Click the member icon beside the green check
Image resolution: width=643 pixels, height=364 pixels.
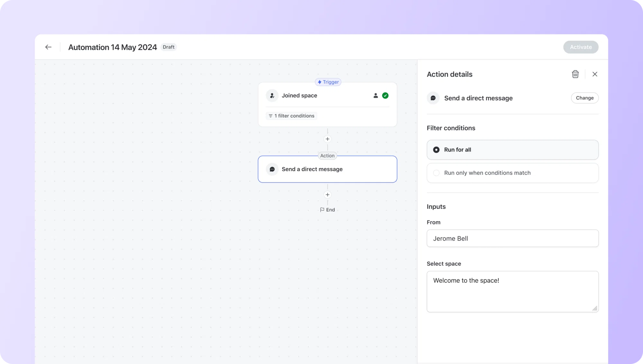pos(376,96)
